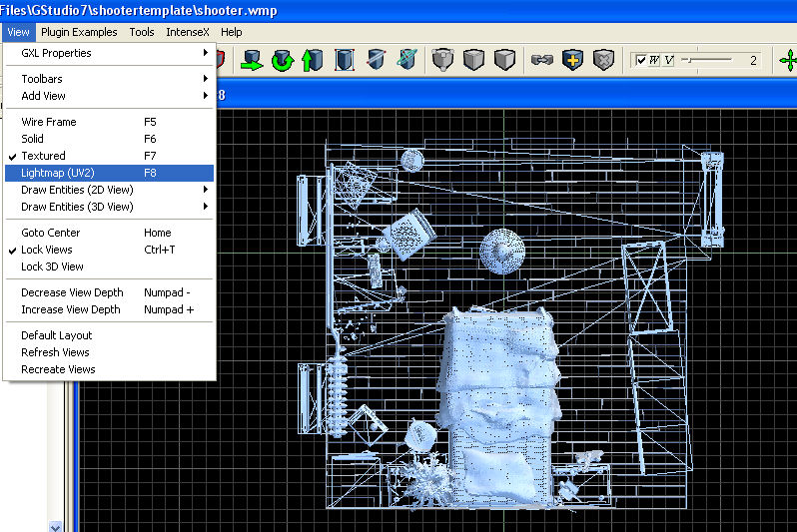Select the Rotate object tool with circular arrow

[282, 61]
